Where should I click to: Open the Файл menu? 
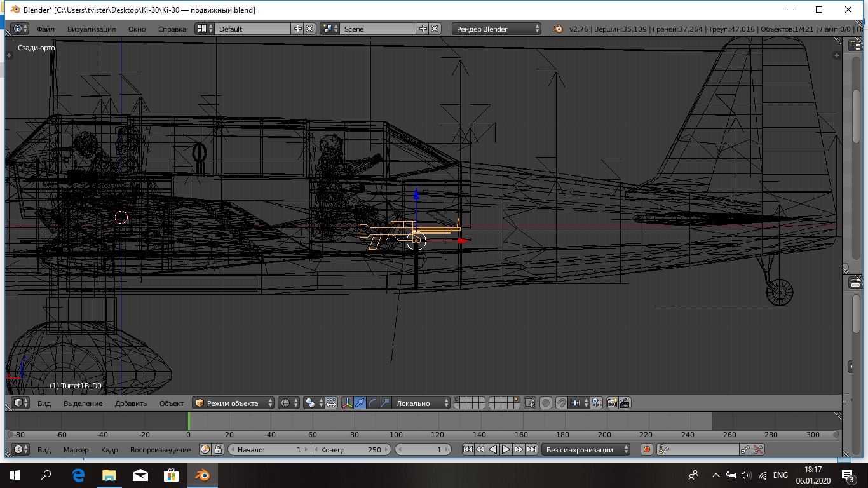(45, 29)
